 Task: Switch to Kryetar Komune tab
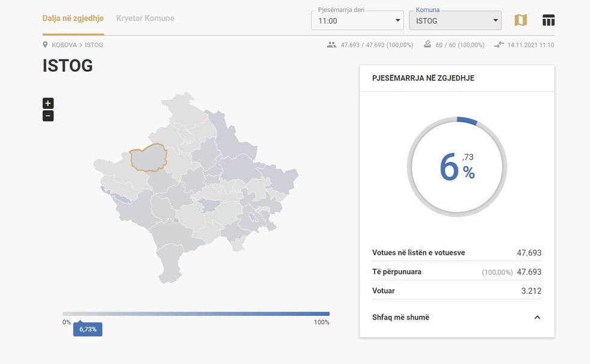coord(145,18)
